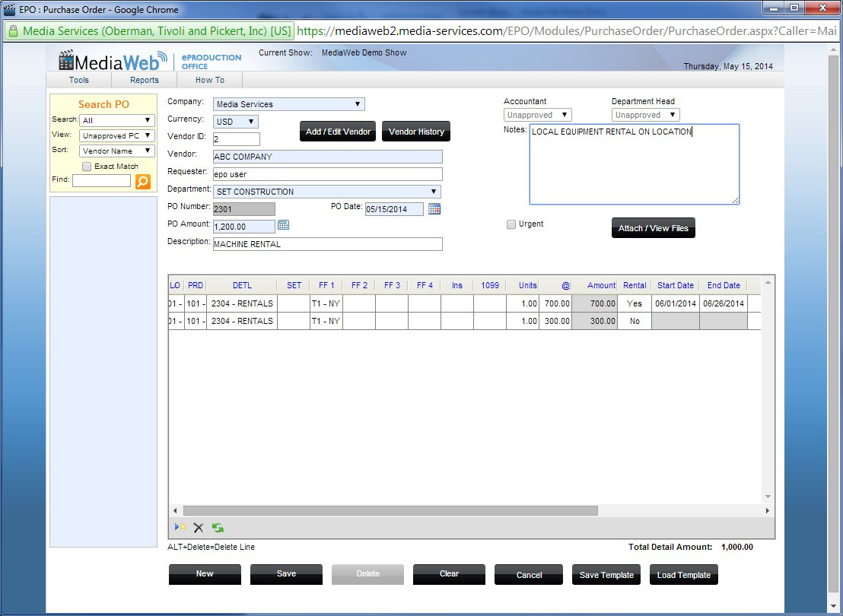
Task: Open the How To menu
Action: (210, 80)
